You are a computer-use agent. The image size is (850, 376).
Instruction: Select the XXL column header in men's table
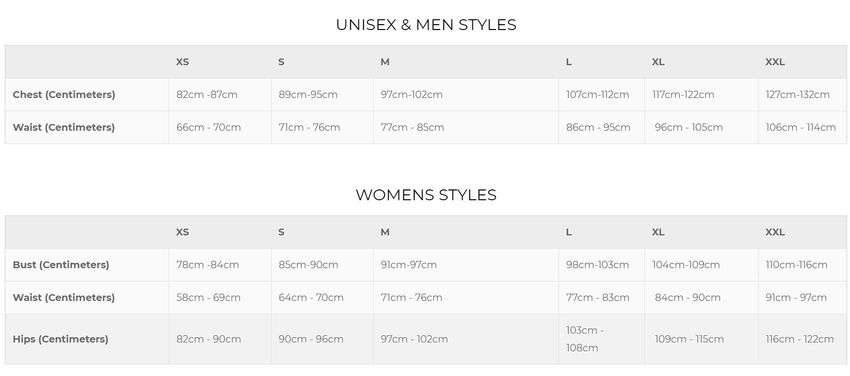775,62
